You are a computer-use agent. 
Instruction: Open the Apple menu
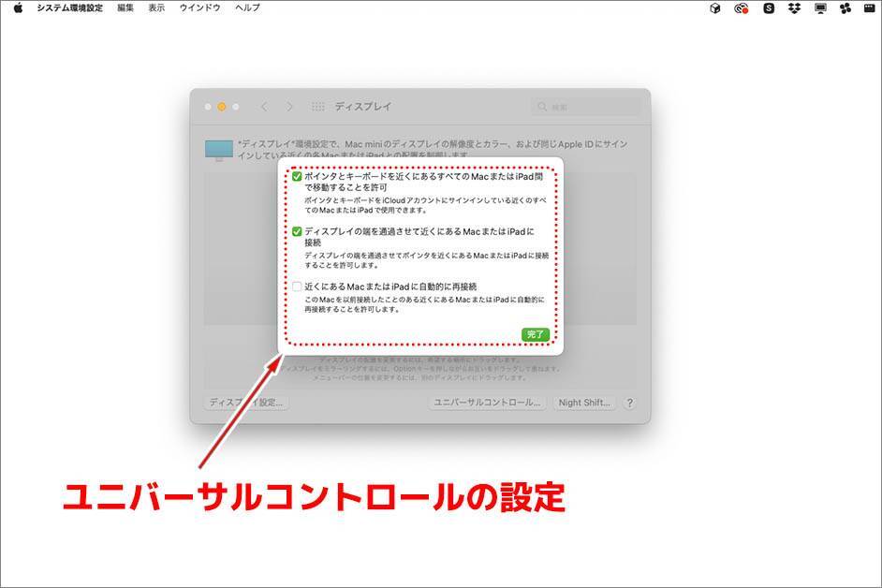[x=18, y=7]
